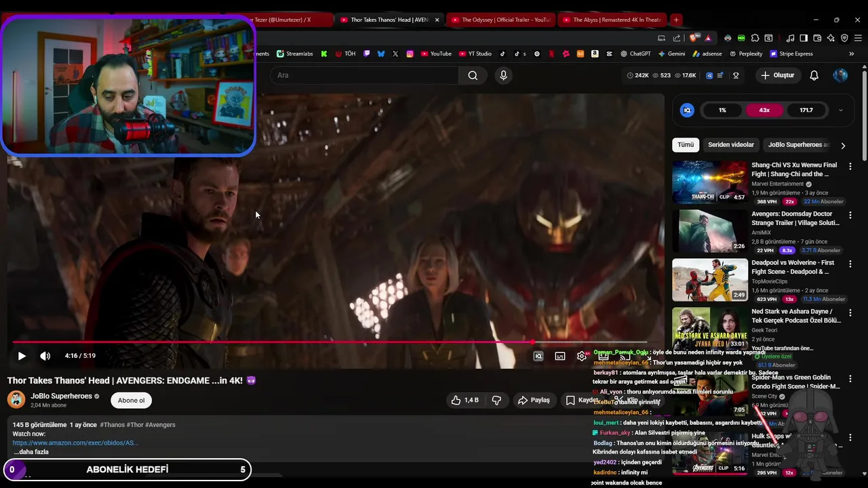Open Oluştur create menu
This screenshot has width=868, height=488.
[x=777, y=75]
